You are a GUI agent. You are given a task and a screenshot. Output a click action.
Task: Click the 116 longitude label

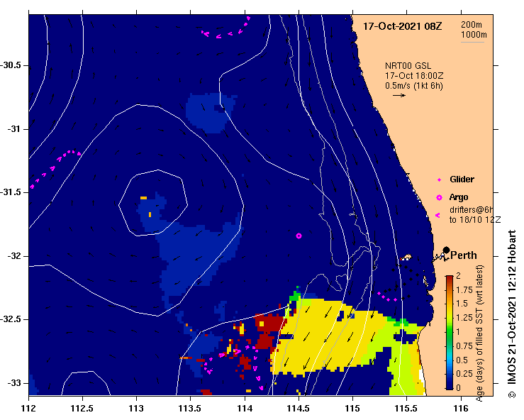[461, 409]
